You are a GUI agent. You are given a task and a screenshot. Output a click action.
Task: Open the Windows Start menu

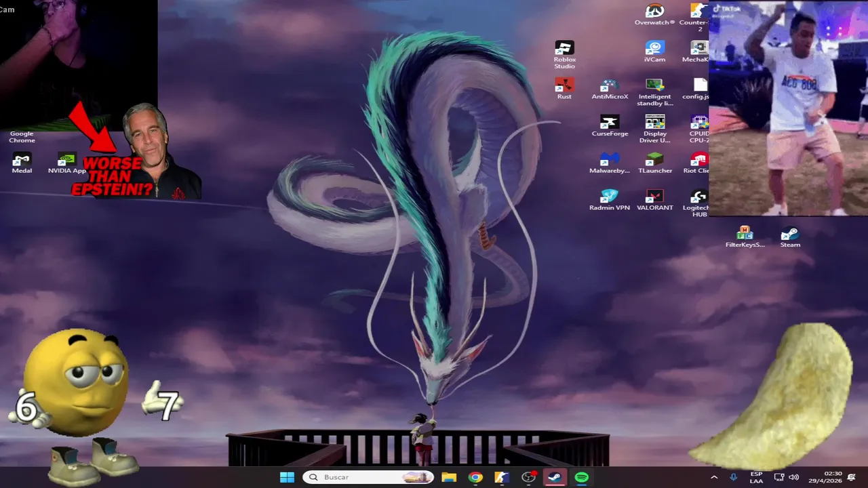[x=287, y=477]
